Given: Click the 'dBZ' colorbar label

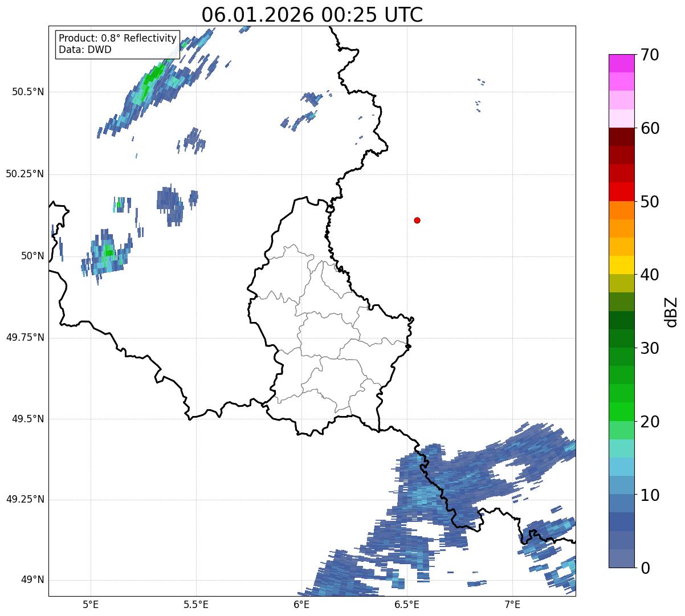Looking at the screenshot, I should 671,311.
